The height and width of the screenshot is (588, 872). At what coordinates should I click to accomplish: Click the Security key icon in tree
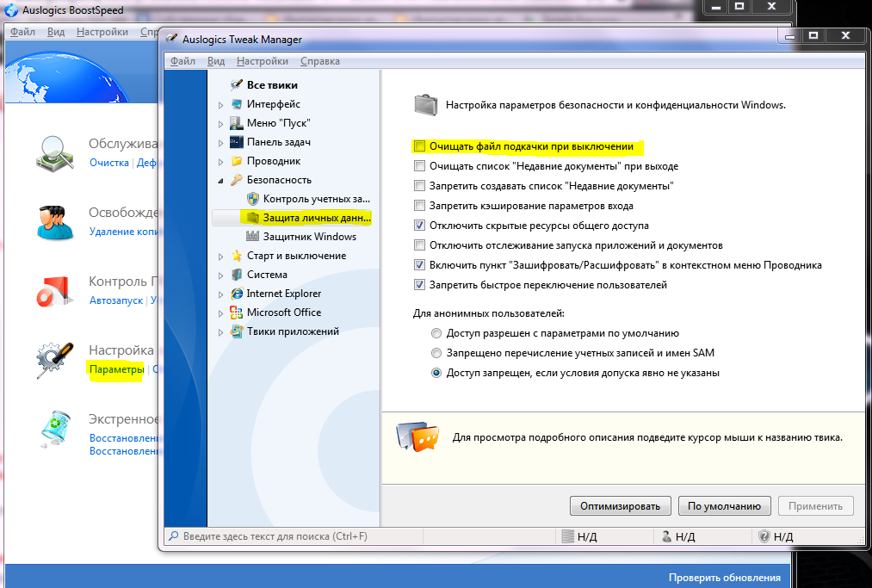point(237,180)
